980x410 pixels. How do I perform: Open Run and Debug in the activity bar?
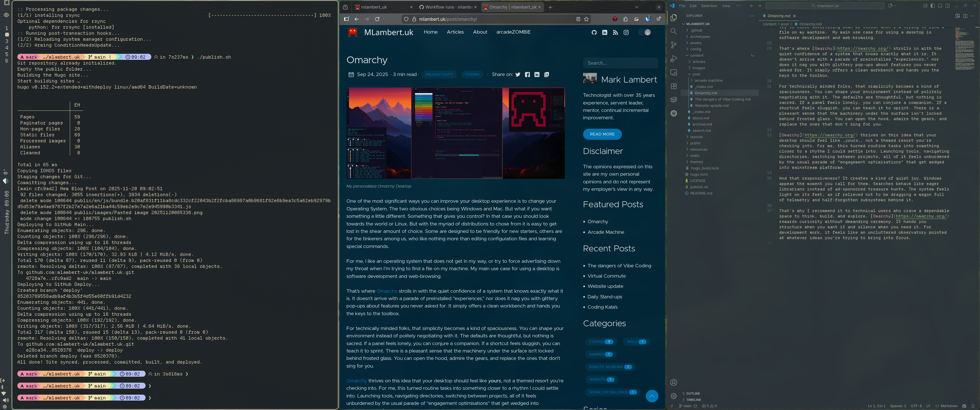[x=673, y=59]
